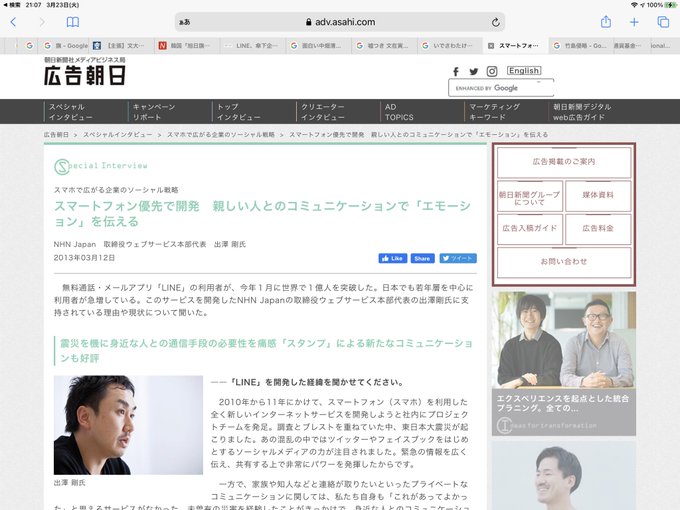Click the Facebook Like button
The height and width of the screenshot is (510, 680).
pyautogui.click(x=392, y=258)
